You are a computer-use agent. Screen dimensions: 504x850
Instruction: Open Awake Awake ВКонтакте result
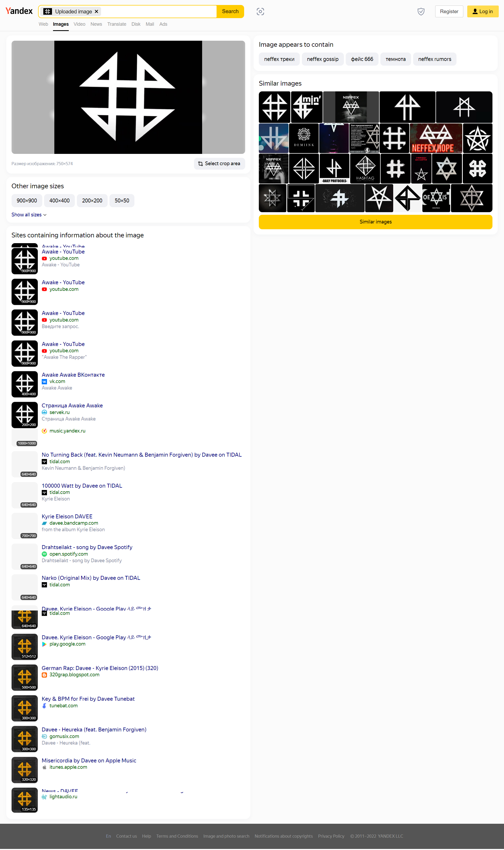point(73,375)
